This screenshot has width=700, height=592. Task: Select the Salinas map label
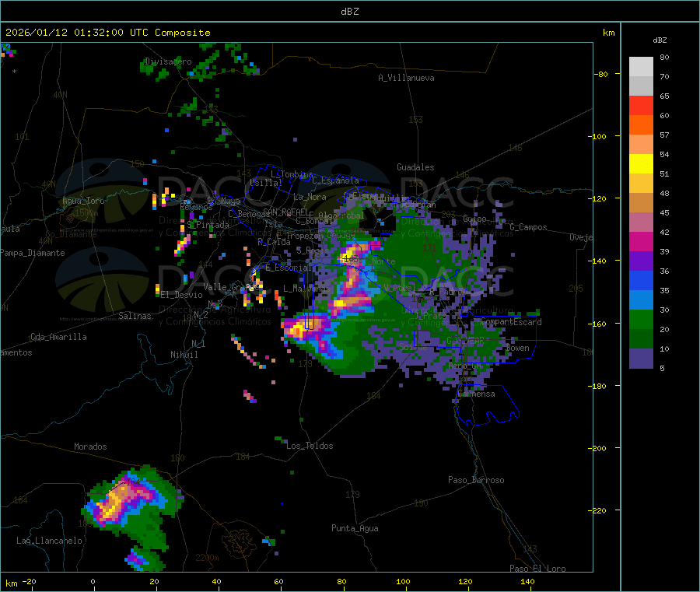(x=135, y=316)
